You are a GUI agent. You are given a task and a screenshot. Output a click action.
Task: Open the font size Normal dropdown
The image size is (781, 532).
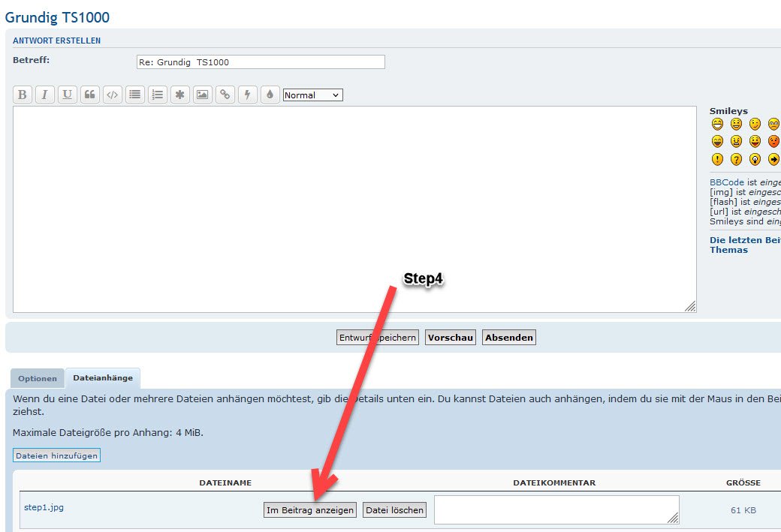tap(312, 95)
